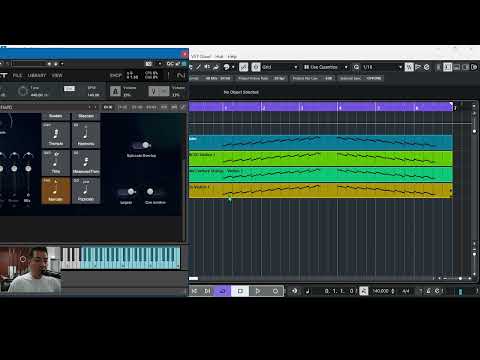Toggle the highlighted window layout icon in Cubase toolbar
Screen dimensions: 480x360
[x=448, y=67]
